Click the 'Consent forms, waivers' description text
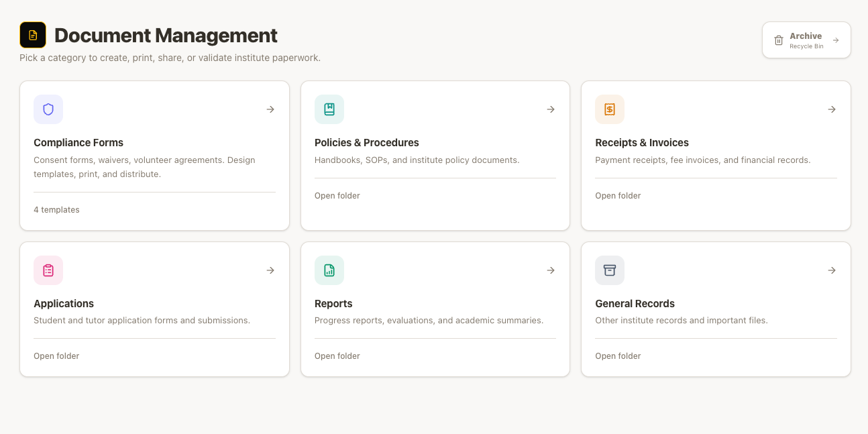 (144, 167)
